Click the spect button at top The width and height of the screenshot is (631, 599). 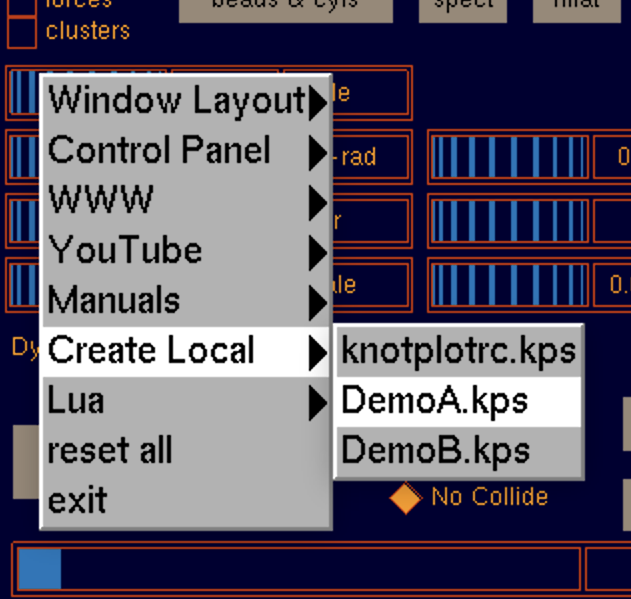pos(463,9)
